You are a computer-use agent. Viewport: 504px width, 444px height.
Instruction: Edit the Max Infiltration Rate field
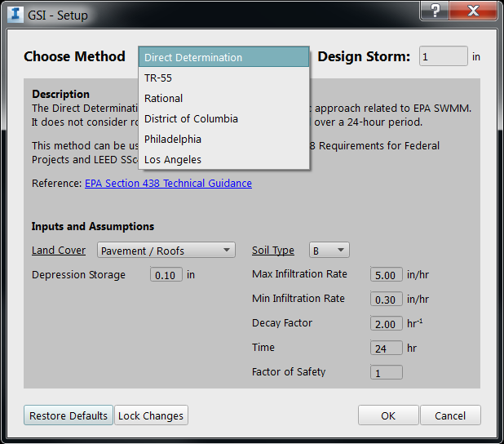tap(386, 275)
